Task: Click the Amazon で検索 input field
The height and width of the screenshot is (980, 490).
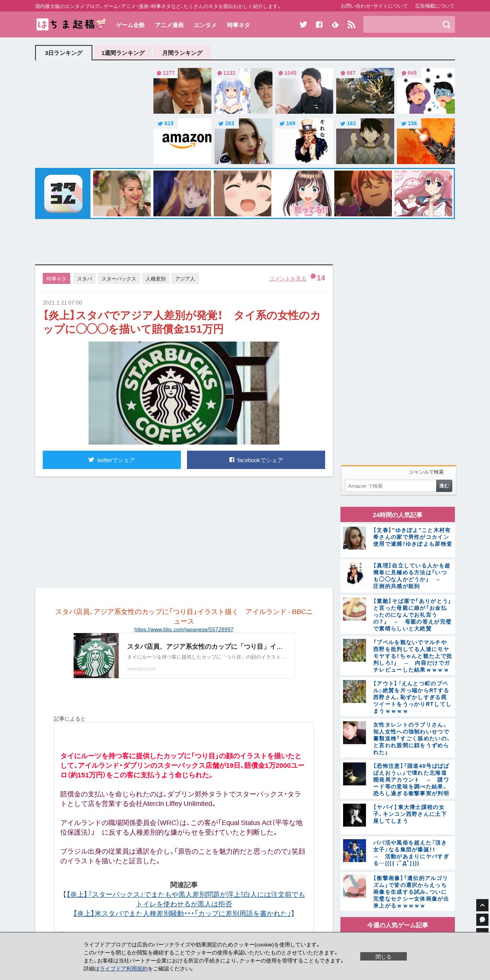Action: click(391, 486)
